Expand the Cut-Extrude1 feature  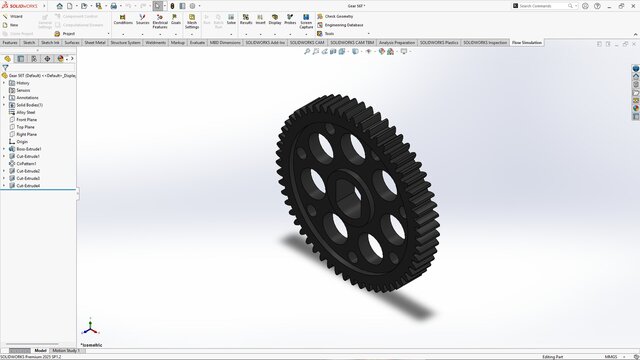[4, 156]
